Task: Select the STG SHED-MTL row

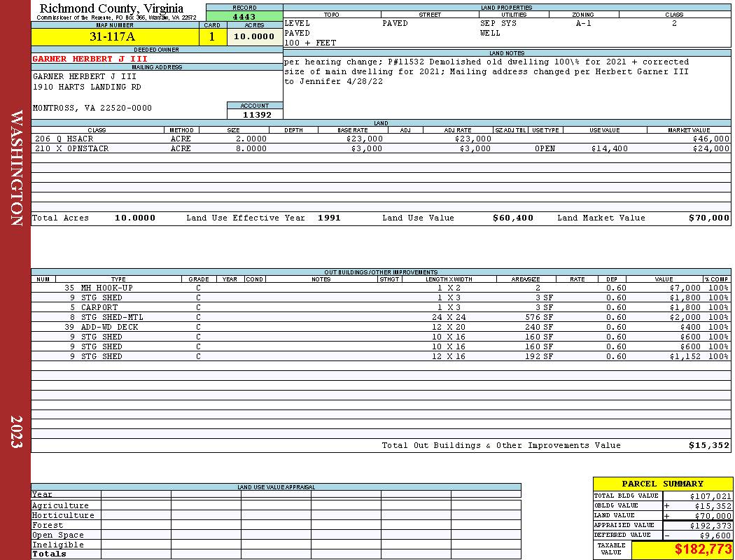Action: click(381, 318)
